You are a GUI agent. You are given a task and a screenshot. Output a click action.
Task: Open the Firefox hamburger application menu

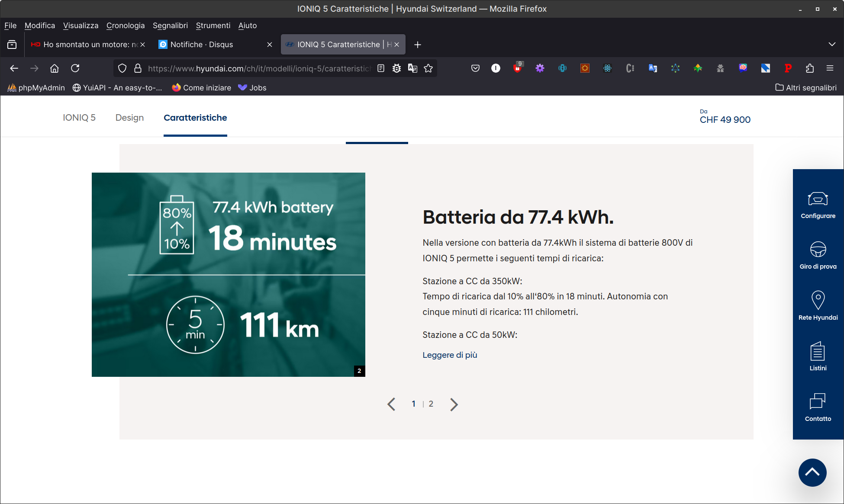click(830, 68)
